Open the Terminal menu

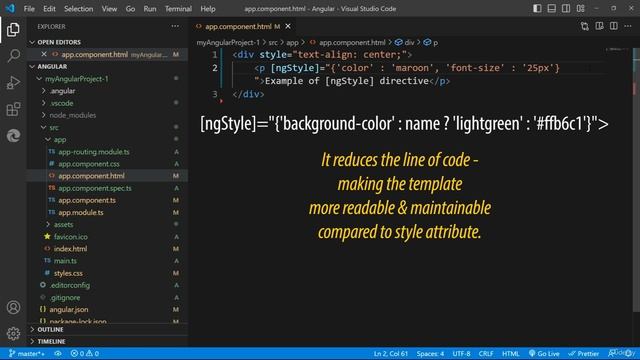point(178,9)
